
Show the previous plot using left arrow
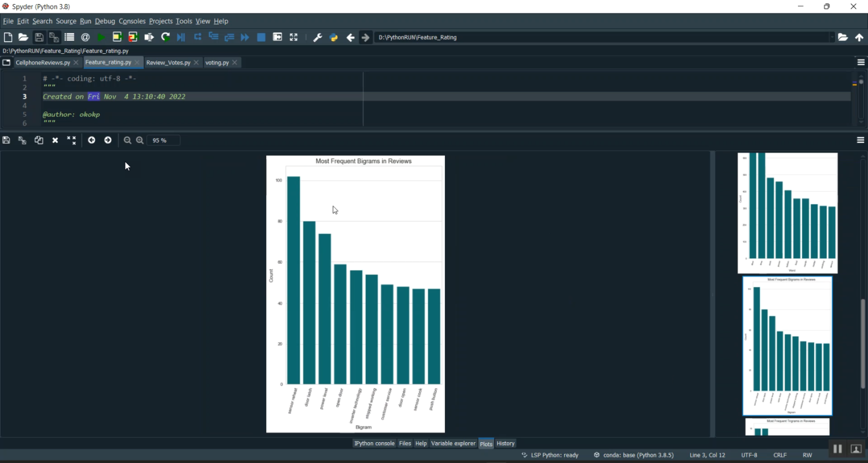click(91, 141)
